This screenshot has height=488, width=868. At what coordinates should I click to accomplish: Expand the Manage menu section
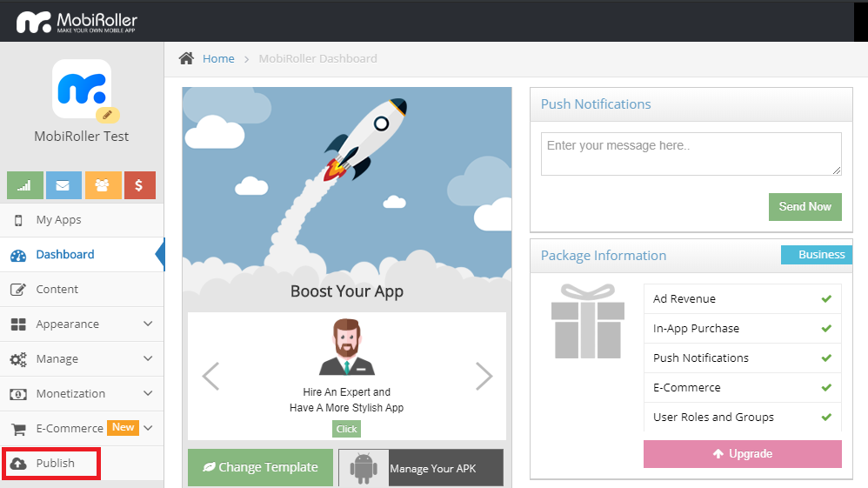(x=82, y=358)
